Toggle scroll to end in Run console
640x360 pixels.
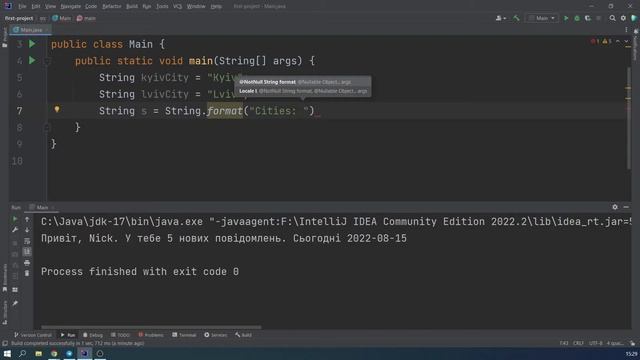[27, 251]
